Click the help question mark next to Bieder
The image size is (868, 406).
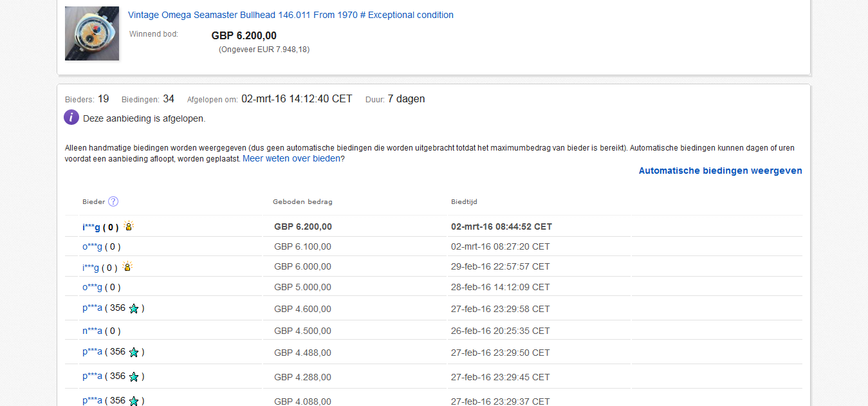[x=113, y=201]
